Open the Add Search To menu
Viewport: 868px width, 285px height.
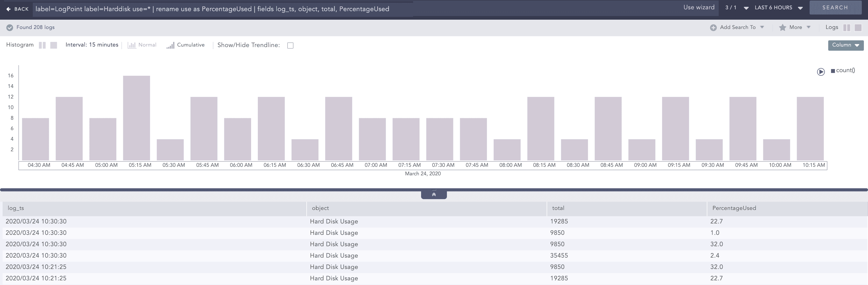click(739, 27)
